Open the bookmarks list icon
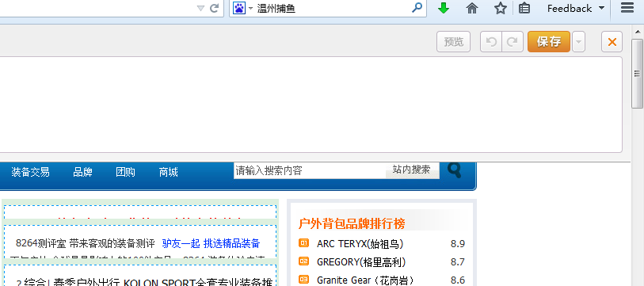The height and width of the screenshot is (286, 644). [x=524, y=8]
